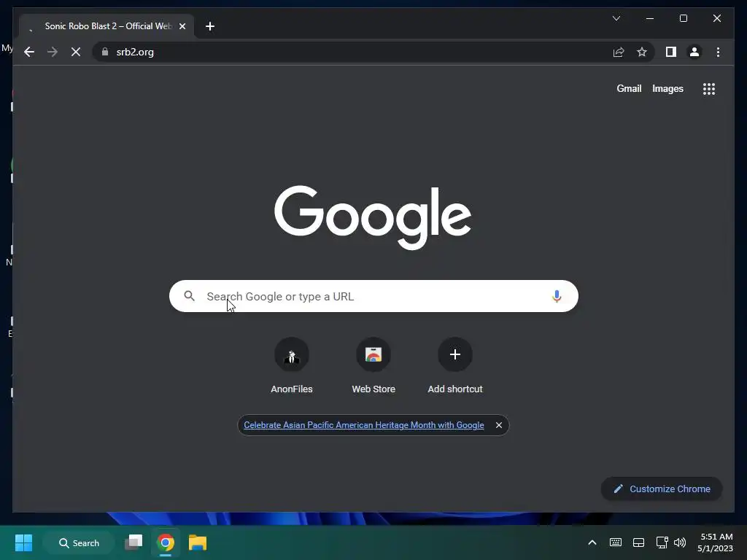Start a voice search with the microphone
This screenshot has width=747, height=560.
tap(557, 296)
